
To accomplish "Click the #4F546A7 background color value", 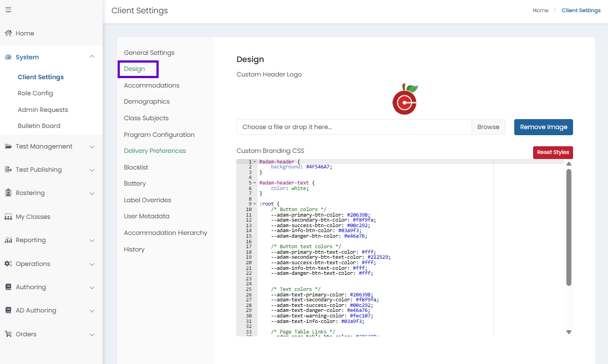I will tap(317, 167).
